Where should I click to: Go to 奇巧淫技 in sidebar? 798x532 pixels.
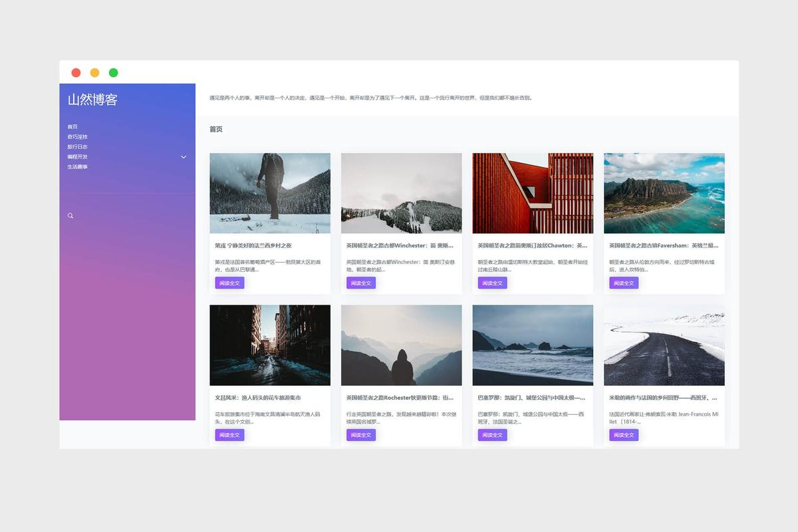pos(77,137)
